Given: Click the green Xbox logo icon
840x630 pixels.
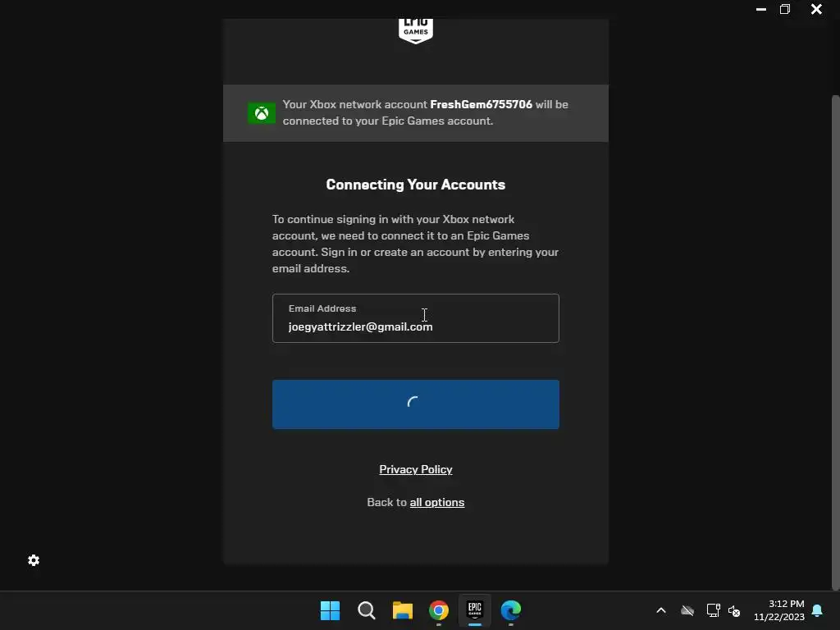Looking at the screenshot, I should click(x=262, y=113).
